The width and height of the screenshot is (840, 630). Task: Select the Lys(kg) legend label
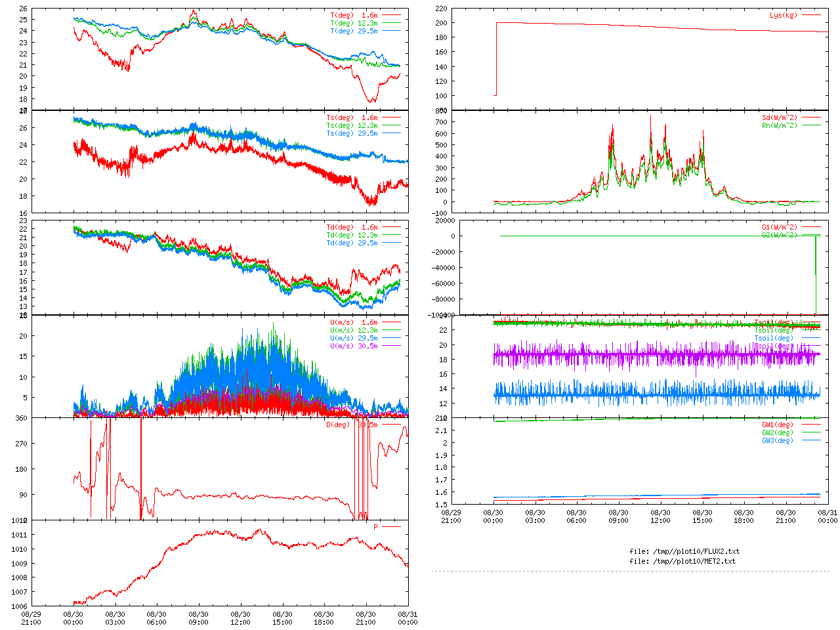click(784, 15)
